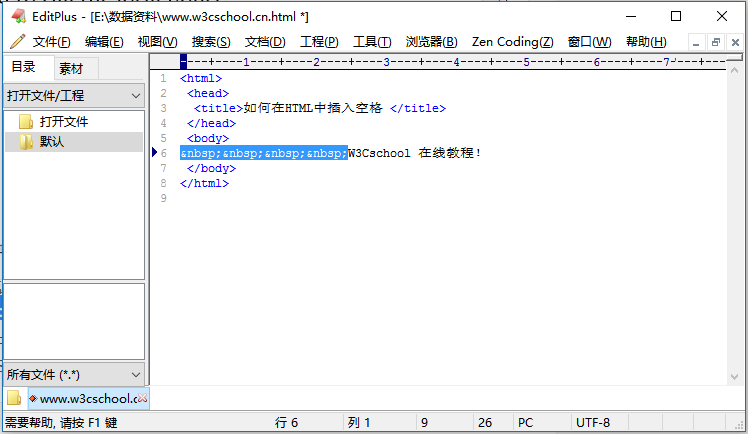The height and width of the screenshot is (434, 748).
Task: Click the folder icon in document tab bar
Action: 14,398
